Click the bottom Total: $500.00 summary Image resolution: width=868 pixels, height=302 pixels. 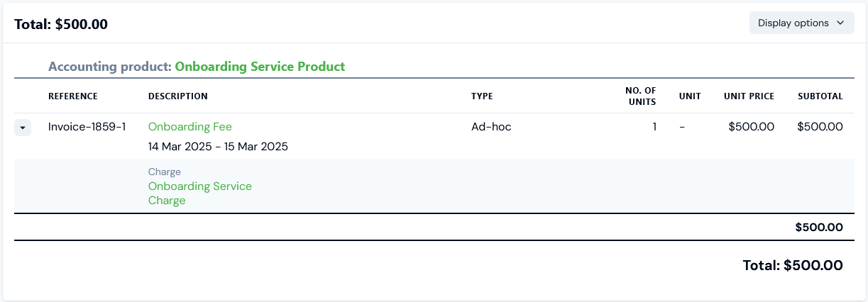792,266
